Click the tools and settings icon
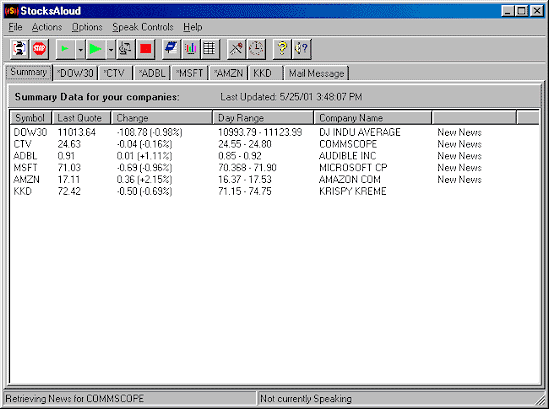Screen dimensions: 550x410 [236, 49]
